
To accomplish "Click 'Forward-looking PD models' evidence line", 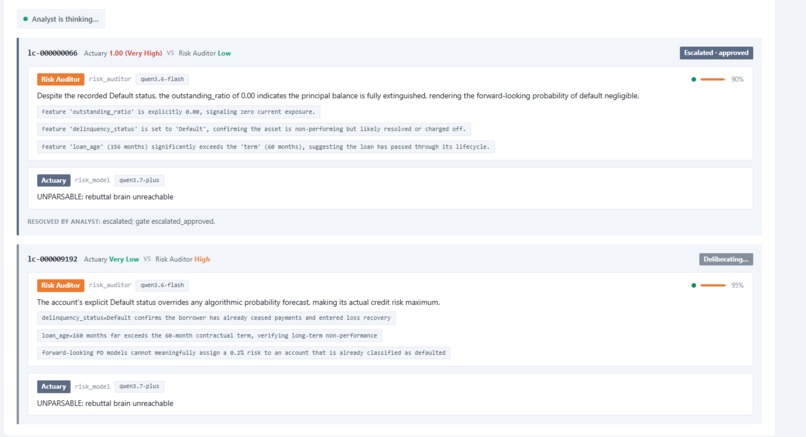I will point(244,353).
